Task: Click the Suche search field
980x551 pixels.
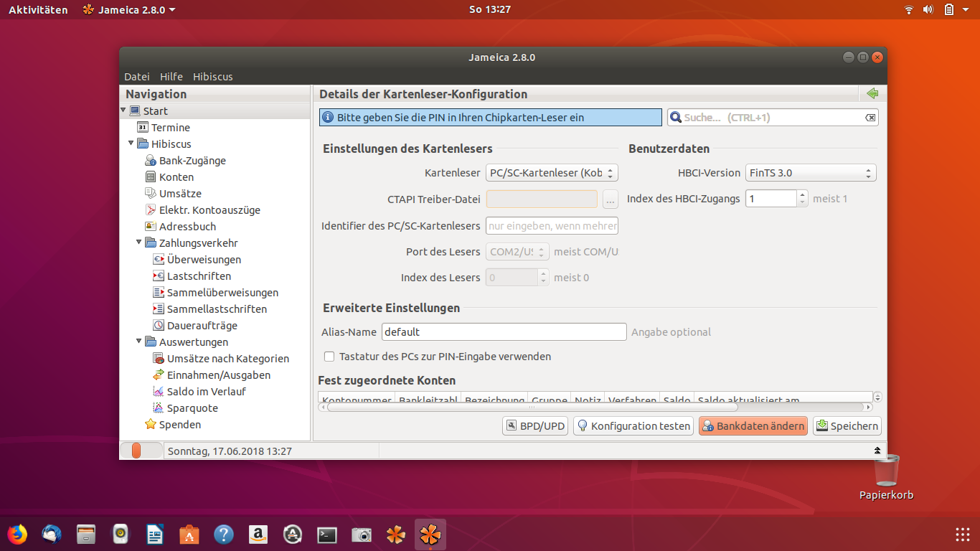Action: pyautogui.click(x=773, y=118)
